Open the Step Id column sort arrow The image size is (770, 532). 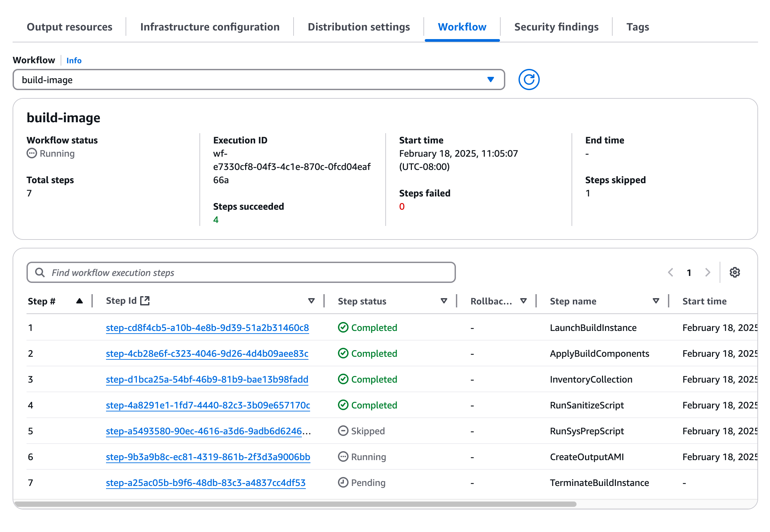[311, 301]
